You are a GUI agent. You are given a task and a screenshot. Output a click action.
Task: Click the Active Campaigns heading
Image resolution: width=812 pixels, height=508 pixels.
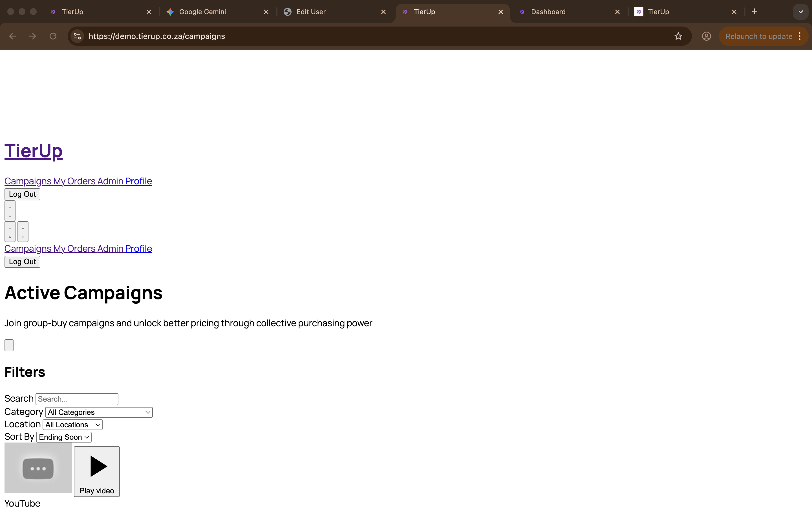coord(83,293)
